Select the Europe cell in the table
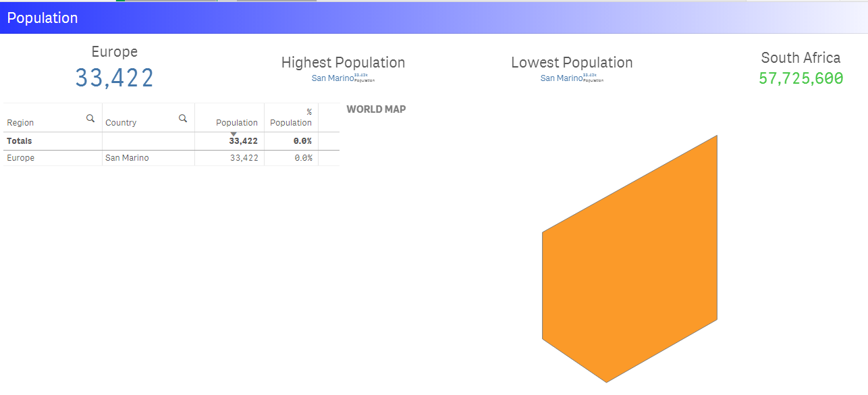The image size is (868, 395). [21, 158]
